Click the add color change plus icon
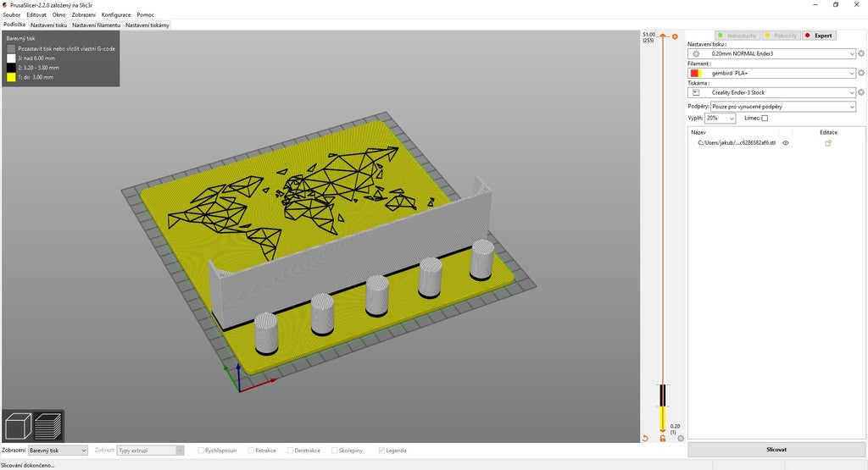This screenshot has height=470, width=868. pos(675,36)
